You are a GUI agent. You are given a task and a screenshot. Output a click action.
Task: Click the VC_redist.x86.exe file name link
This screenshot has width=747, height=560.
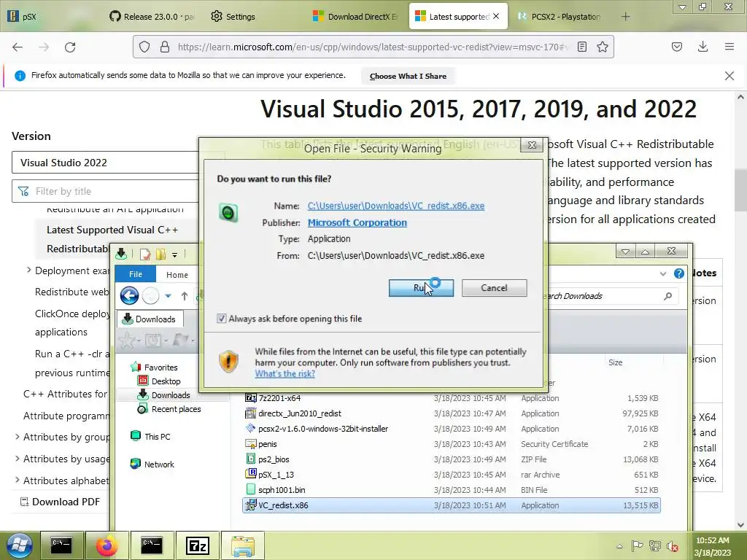pyautogui.click(x=396, y=206)
